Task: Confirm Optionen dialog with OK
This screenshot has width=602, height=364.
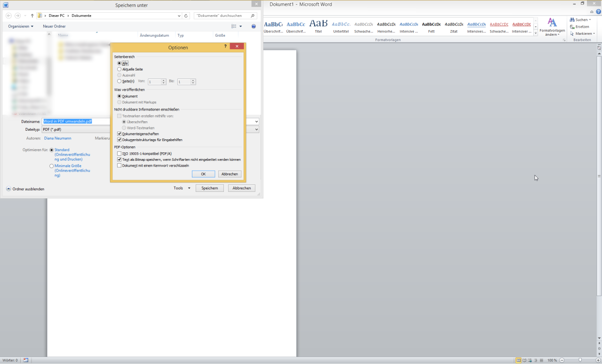Action: tap(203, 174)
